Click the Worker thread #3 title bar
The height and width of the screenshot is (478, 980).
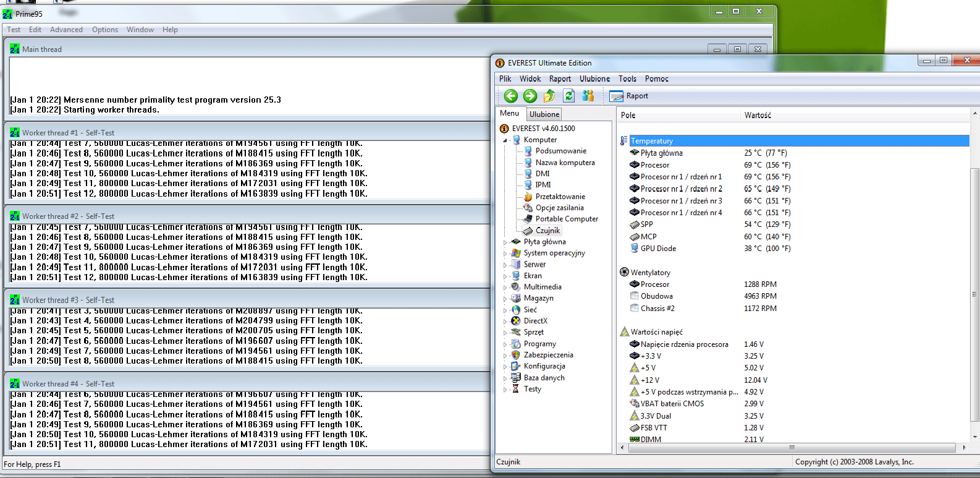click(x=247, y=300)
